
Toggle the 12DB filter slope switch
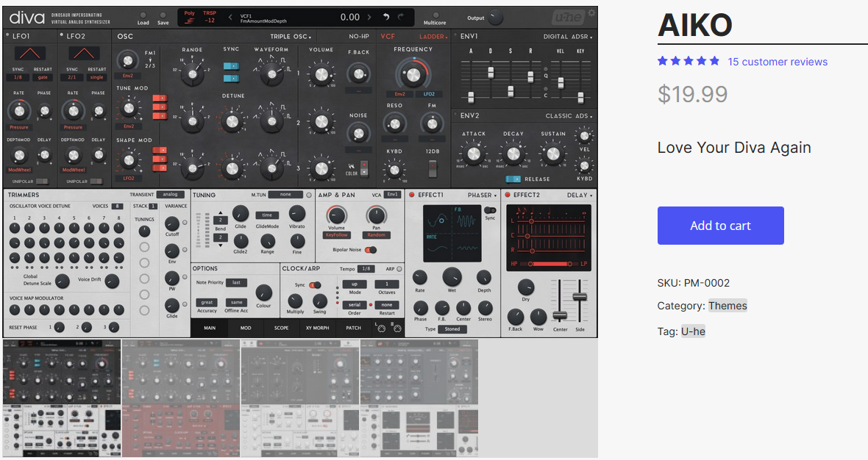[x=433, y=168]
